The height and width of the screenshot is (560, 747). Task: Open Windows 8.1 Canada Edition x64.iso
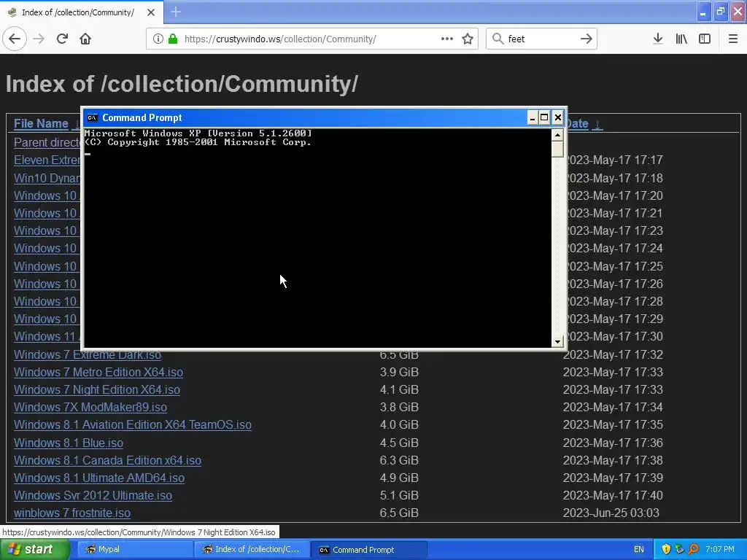click(x=107, y=460)
